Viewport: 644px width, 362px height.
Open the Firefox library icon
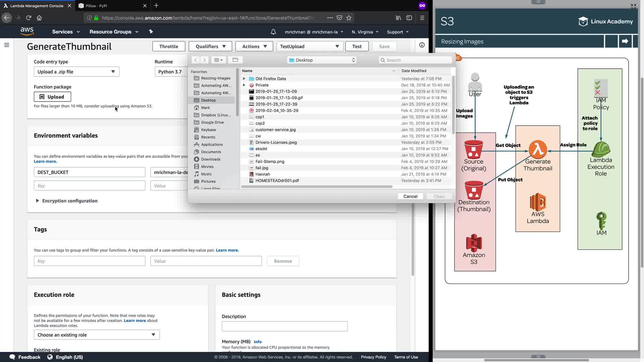point(398,18)
